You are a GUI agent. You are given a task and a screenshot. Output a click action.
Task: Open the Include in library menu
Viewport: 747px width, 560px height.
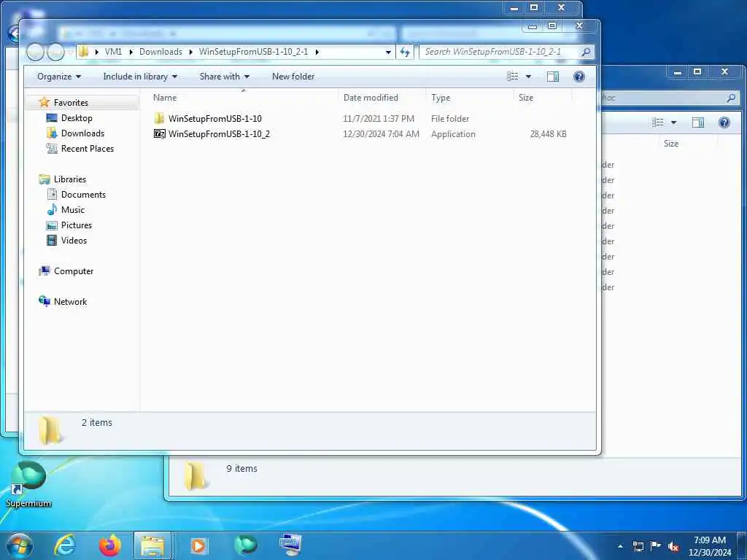point(140,77)
